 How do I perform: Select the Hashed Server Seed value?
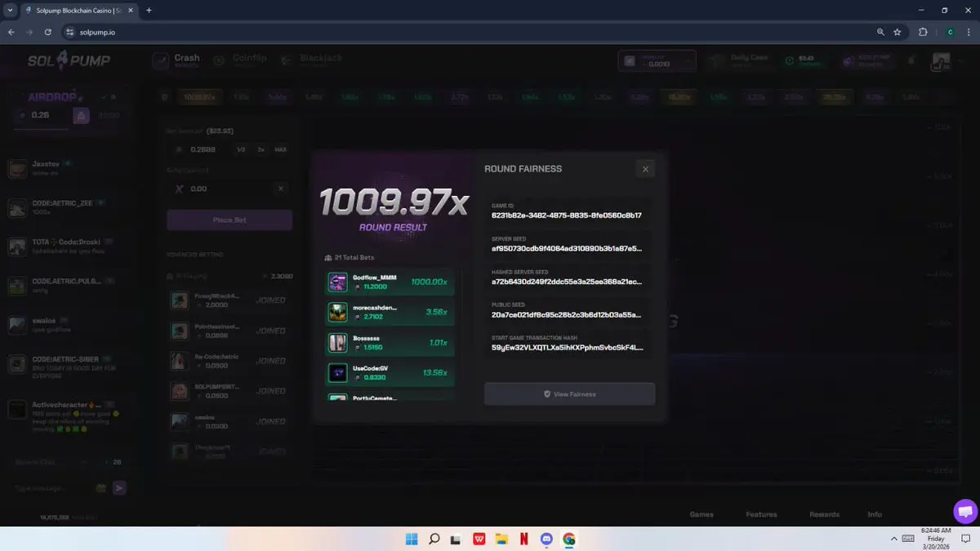tap(566, 282)
